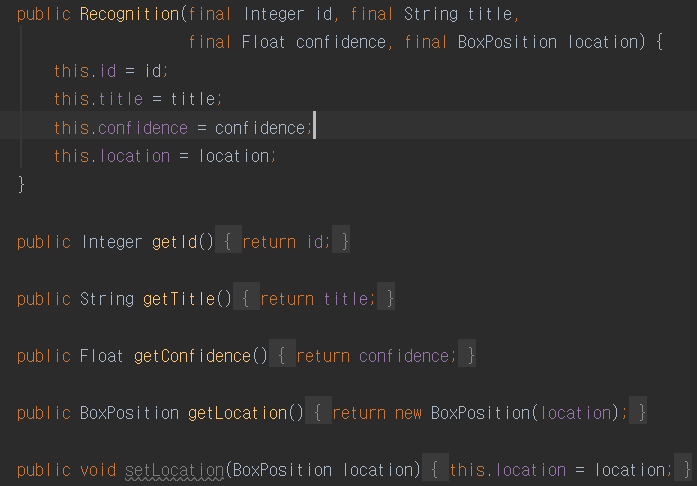This screenshot has height=486, width=697.
Task: Click 'return title;' inside getTitle
Action: [318, 299]
